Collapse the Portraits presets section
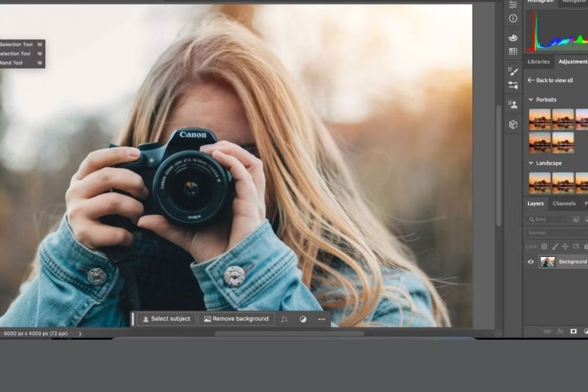 [x=531, y=100]
